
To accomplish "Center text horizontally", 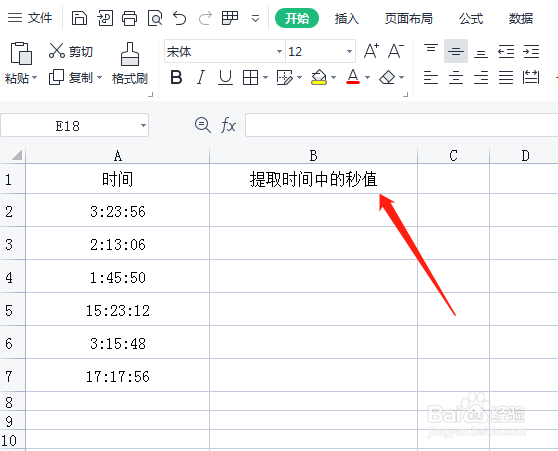I will (456, 77).
